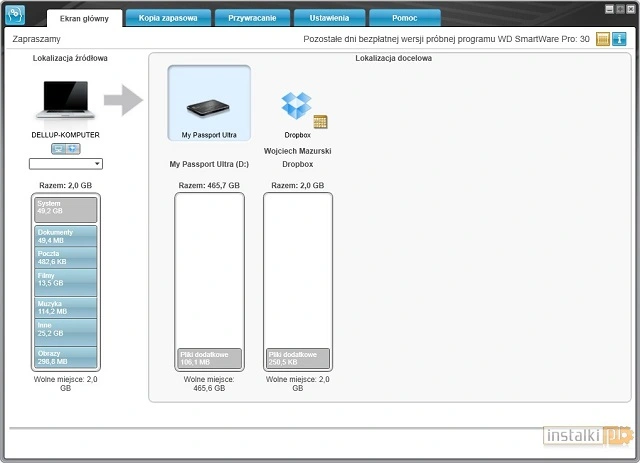640x463 pixels.
Task: Open the source drive dropdown
Action: [66, 163]
